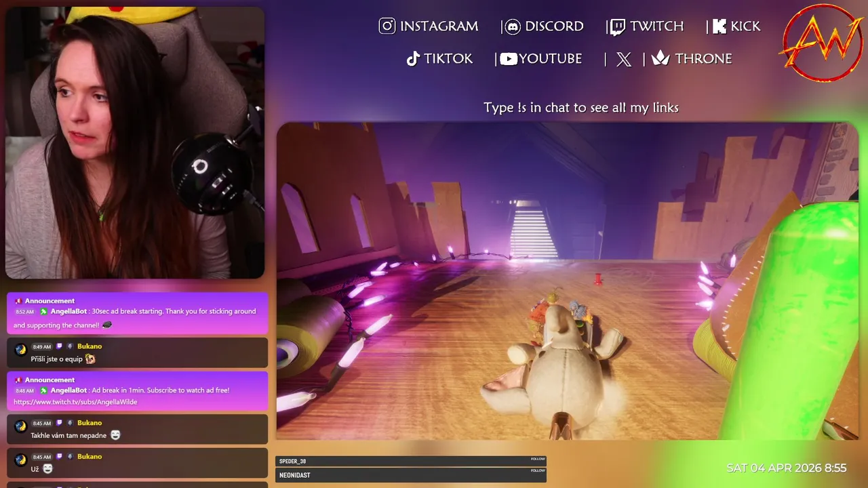Screen dimensions: 868x488
Task: Click the SAT 04 APR 2026 8:55 timestamp
Action: tap(786, 468)
